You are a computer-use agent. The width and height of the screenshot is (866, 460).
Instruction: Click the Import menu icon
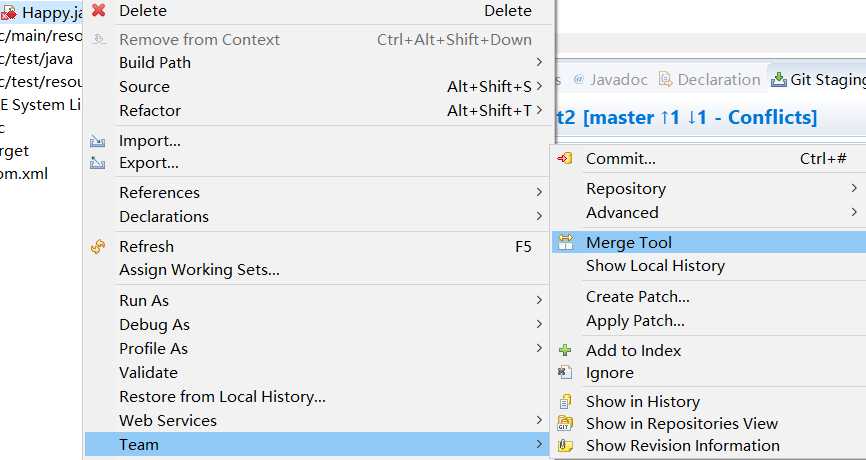tap(97, 141)
